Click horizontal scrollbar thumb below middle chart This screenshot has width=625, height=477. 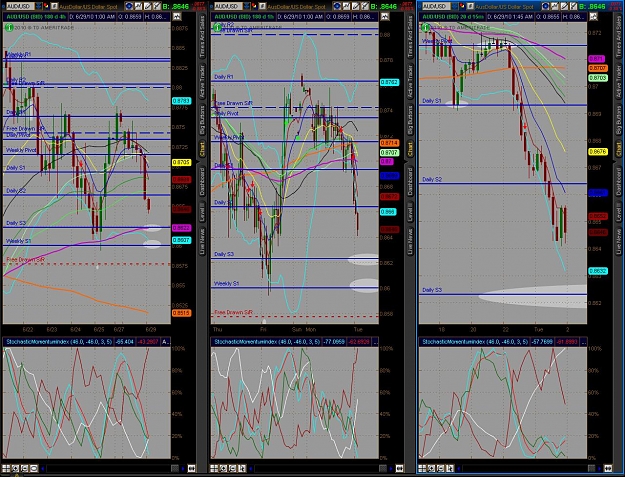pos(383,468)
